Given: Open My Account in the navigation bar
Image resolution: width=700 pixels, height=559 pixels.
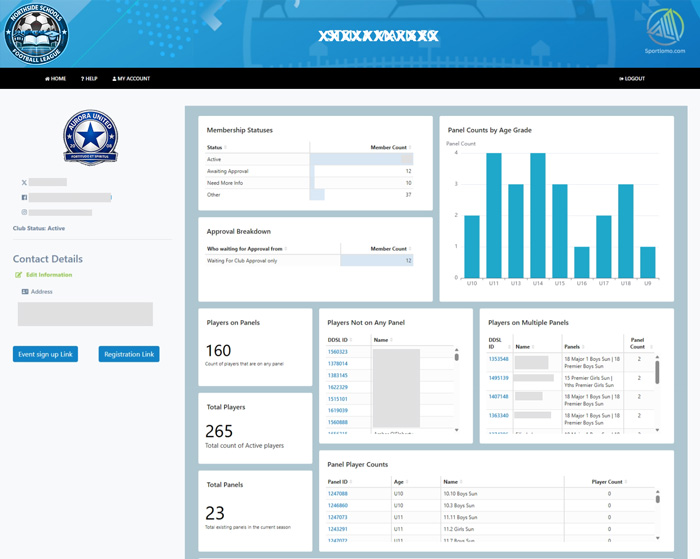Looking at the screenshot, I should (131, 78).
